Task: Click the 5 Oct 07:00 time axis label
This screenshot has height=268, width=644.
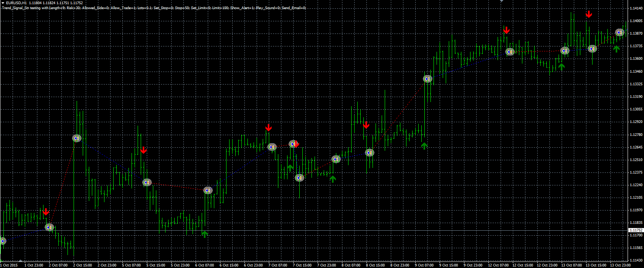Action: 132,265
